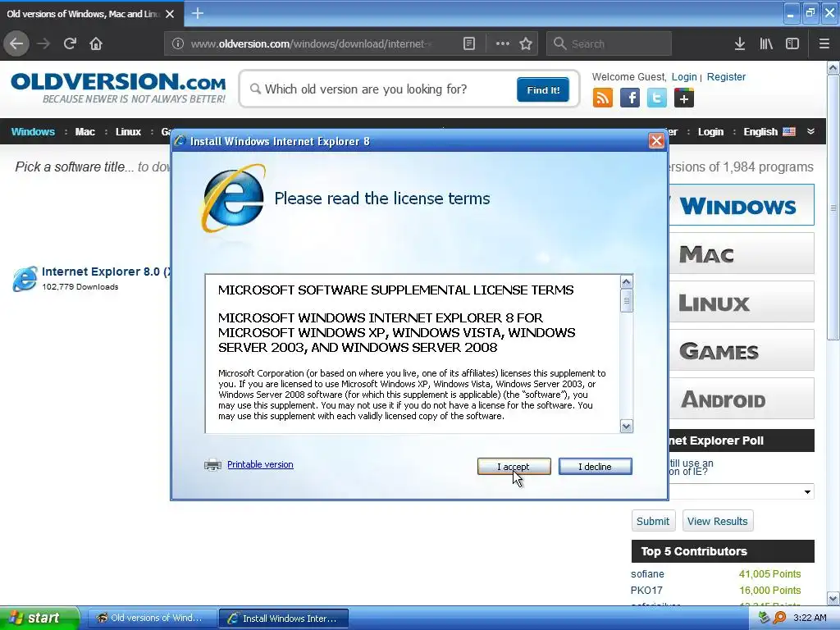Click the printer icon beside Printable version
This screenshot has width=840, height=630.
point(212,464)
